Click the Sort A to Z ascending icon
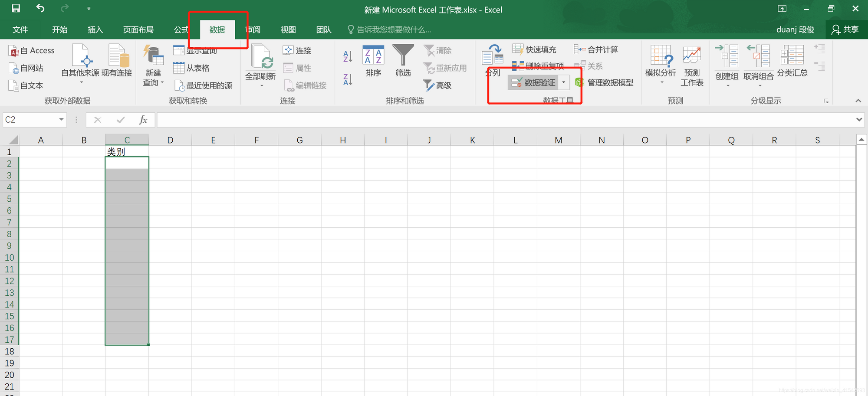Viewport: 868px width, 396px height. click(348, 56)
